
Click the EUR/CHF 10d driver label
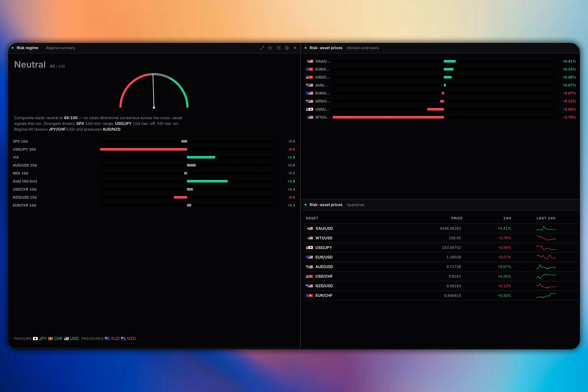24,205
